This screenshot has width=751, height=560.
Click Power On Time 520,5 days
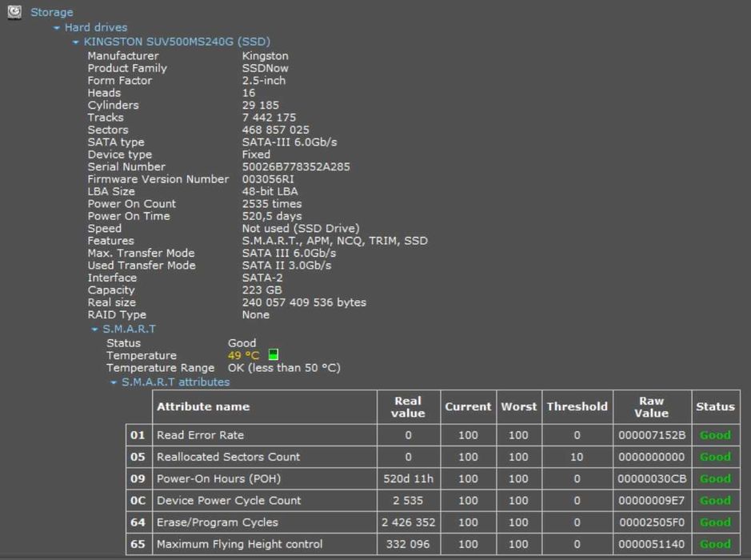(x=272, y=216)
